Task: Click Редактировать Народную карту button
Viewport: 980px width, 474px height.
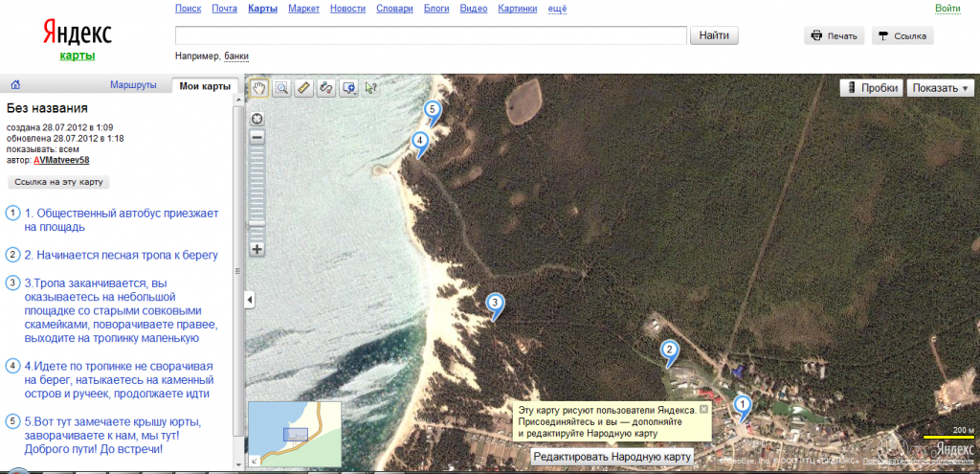Action: click(x=612, y=457)
